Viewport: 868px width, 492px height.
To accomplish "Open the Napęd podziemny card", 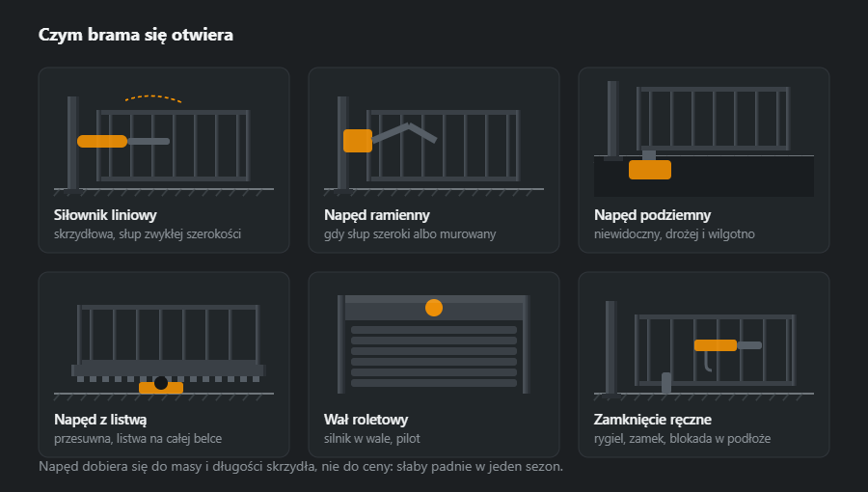I will pyautogui.click(x=704, y=160).
